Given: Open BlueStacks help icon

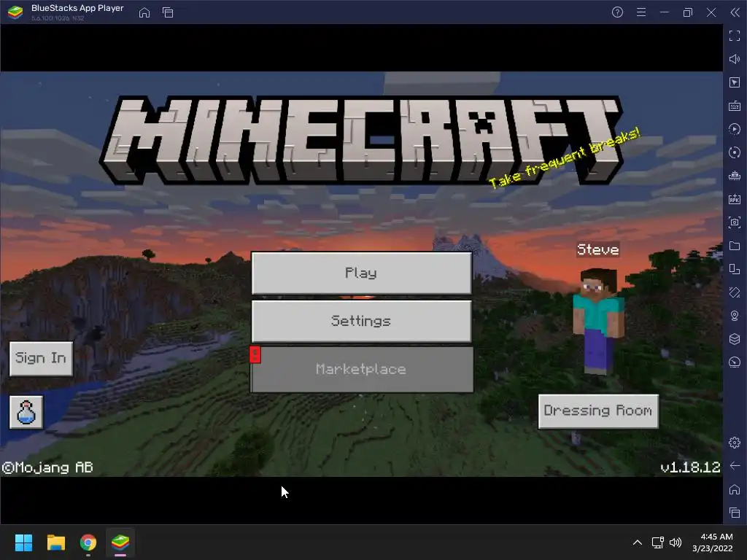Looking at the screenshot, I should 617,12.
